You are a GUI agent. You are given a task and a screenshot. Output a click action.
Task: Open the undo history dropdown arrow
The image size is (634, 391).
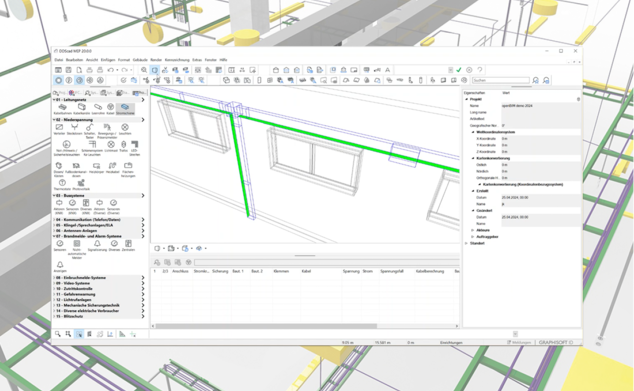pyautogui.click(x=117, y=70)
